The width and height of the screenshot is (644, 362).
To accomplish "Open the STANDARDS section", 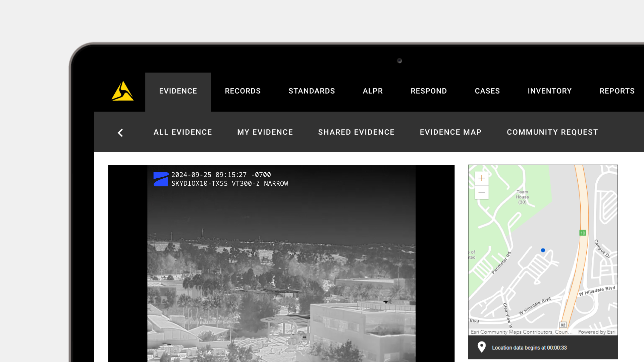I will coord(312,91).
